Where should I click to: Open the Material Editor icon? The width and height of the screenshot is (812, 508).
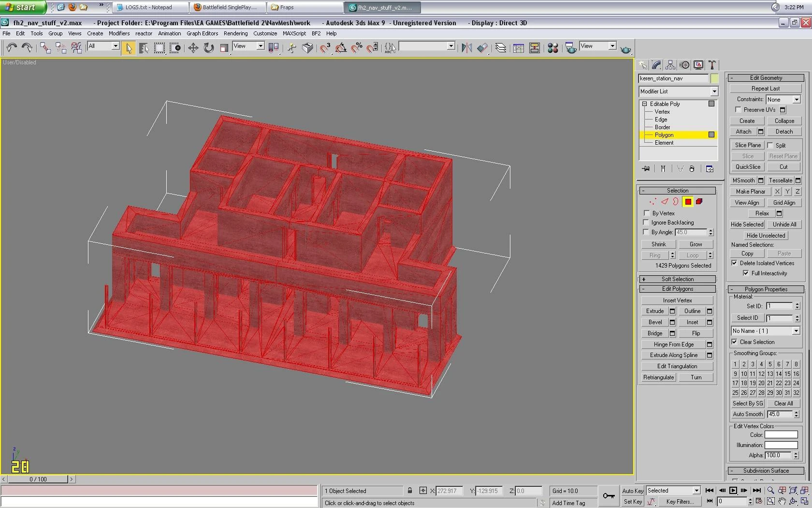[553, 48]
